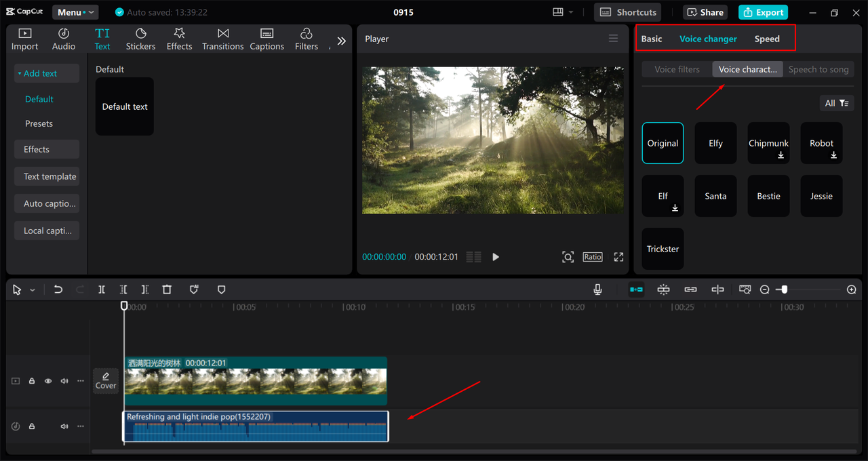Viewport: 868px width, 461px height.
Task: Open the Import panel
Action: click(24, 39)
